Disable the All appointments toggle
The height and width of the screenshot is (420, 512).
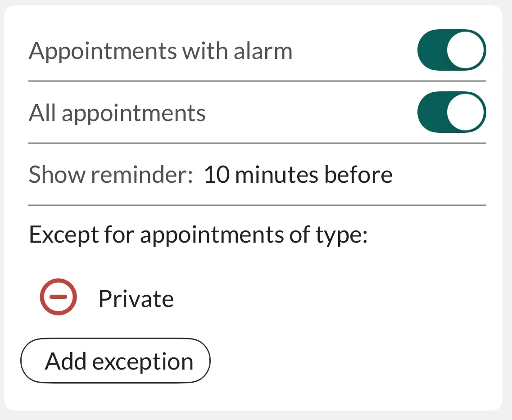452,112
